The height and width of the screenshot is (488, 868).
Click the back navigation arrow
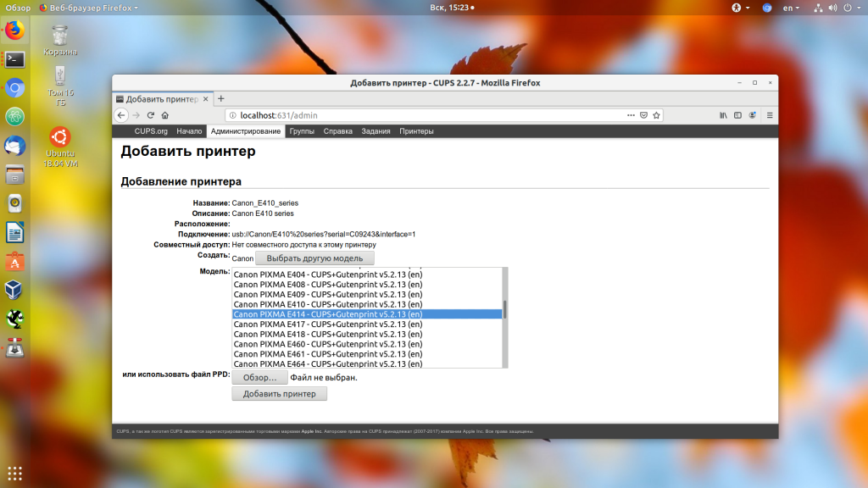point(121,115)
